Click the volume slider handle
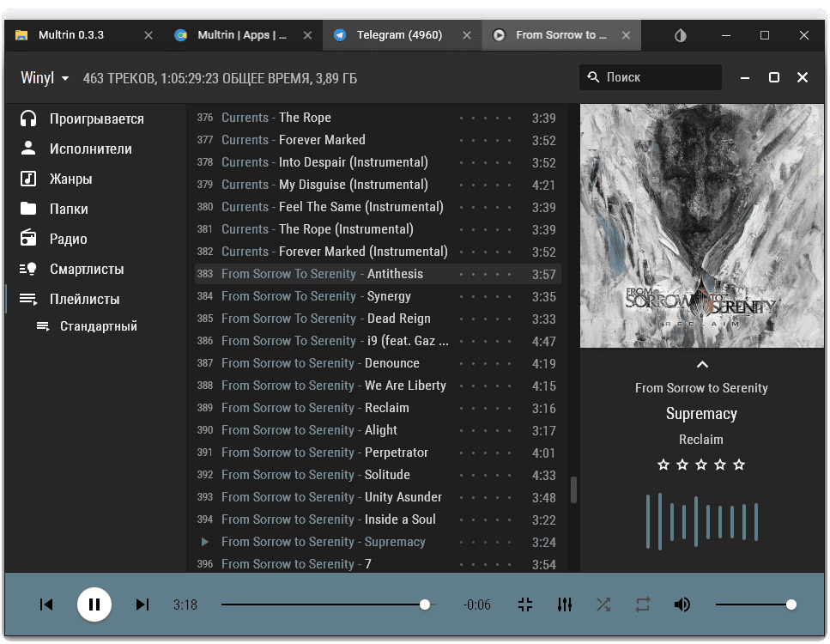 point(791,605)
